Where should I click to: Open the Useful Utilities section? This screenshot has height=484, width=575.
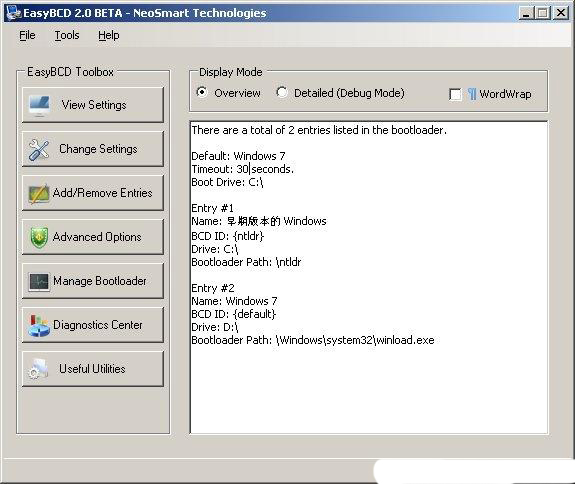click(x=93, y=369)
